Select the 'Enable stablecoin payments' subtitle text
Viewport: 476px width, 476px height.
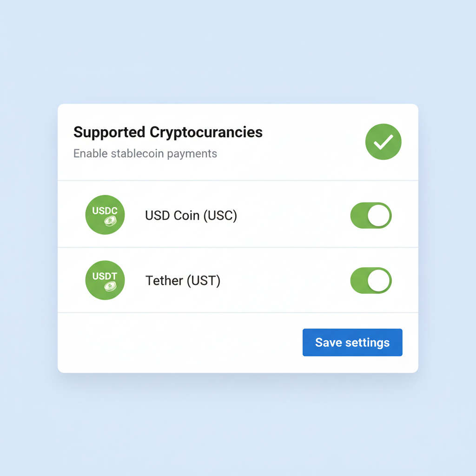pos(145,153)
